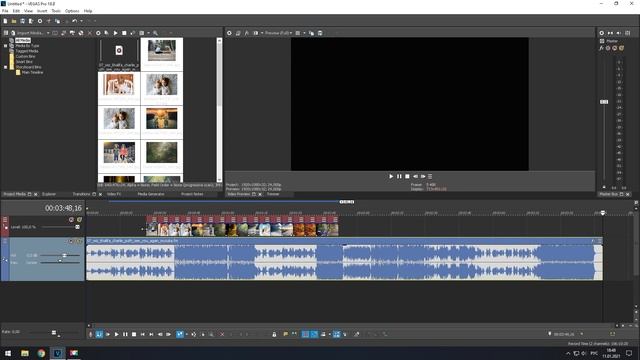Image resolution: width=640 pixels, height=360 pixels.
Task: Open File Explorer from Windows taskbar
Action: pyautogui.click(x=25, y=353)
